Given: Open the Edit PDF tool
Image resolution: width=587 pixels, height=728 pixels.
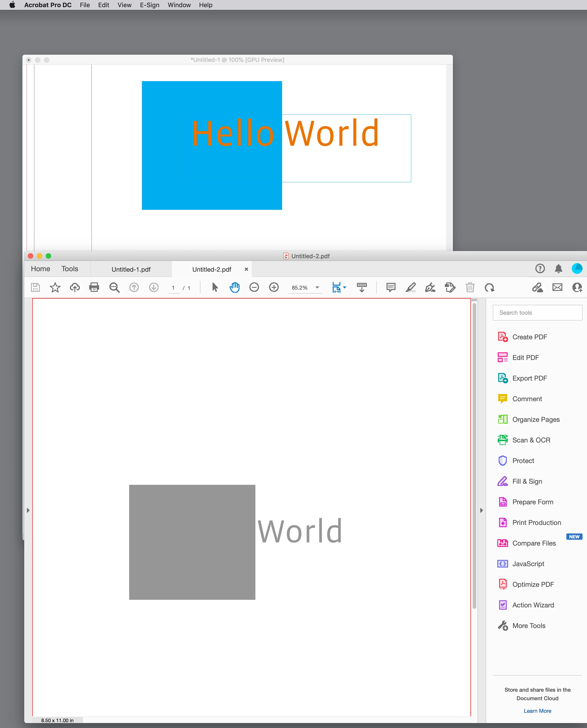Looking at the screenshot, I should coord(525,357).
